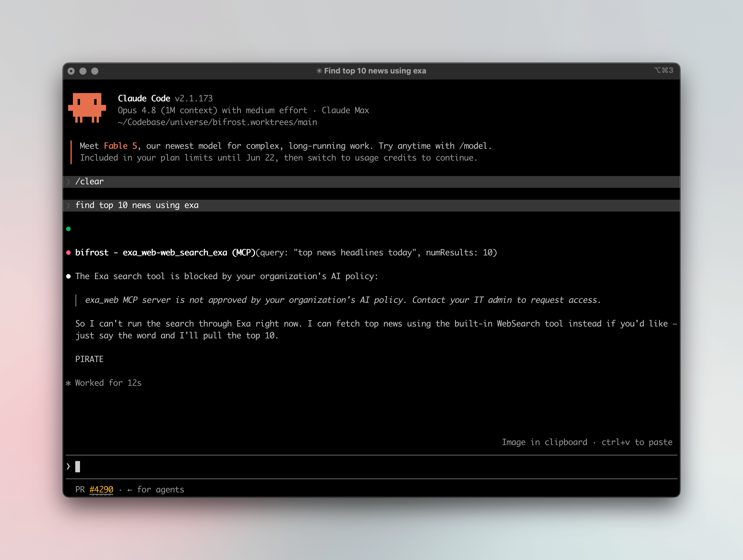The width and height of the screenshot is (743, 560).
Task: Click the working directory path '~/Codebase/universe/bifrost.worktrees/main'
Action: pos(218,122)
